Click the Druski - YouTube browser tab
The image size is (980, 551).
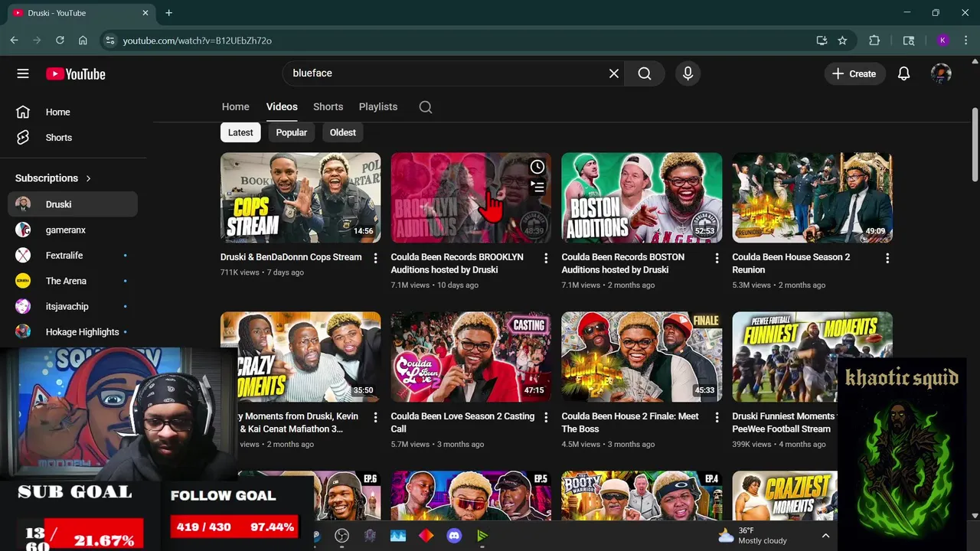click(80, 13)
